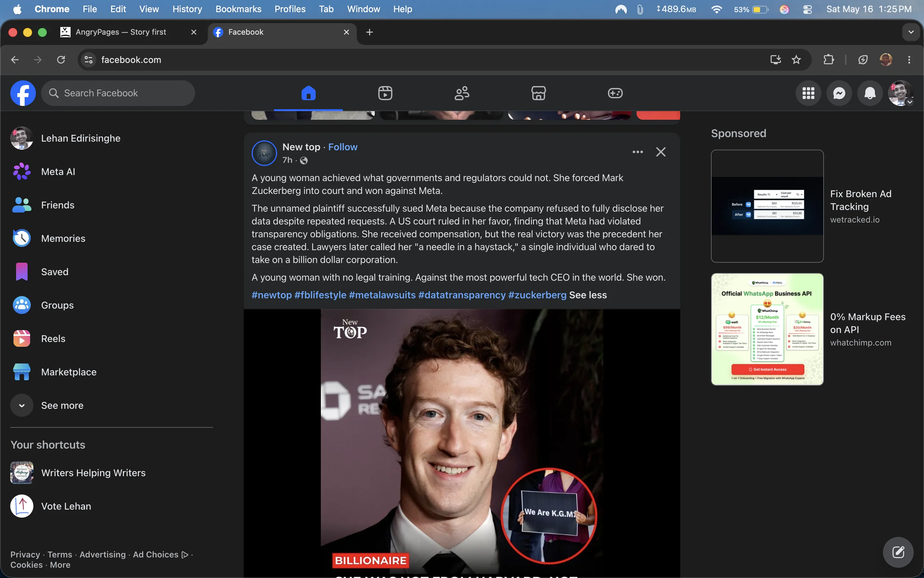Viewport: 924px width, 578px height.
Task: Open the Profiles menu in menu bar
Action: pyautogui.click(x=290, y=9)
